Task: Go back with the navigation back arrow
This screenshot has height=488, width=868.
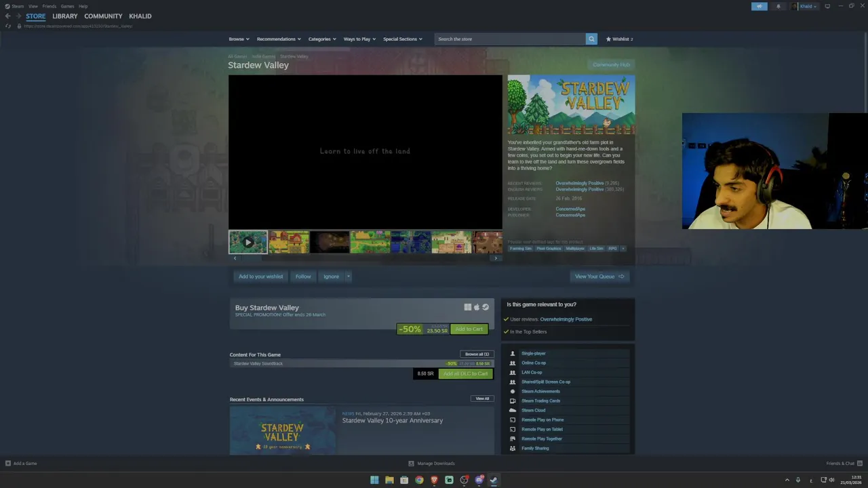Action: click(7, 16)
